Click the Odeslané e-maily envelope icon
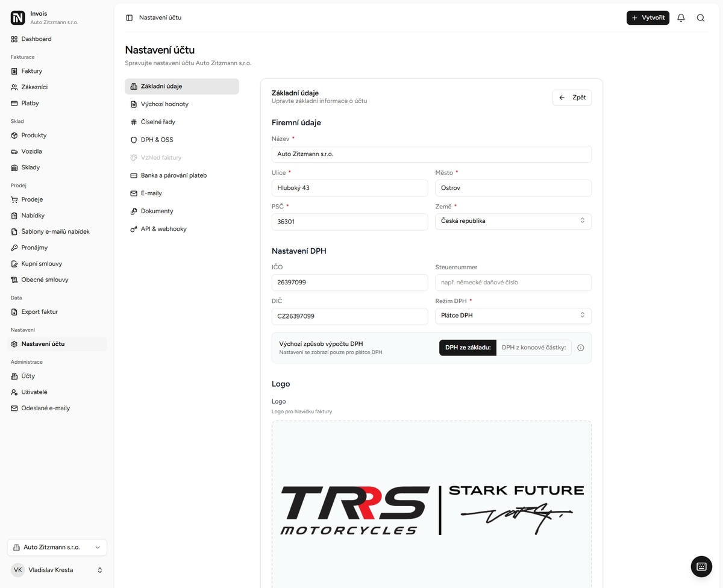 pos(14,408)
